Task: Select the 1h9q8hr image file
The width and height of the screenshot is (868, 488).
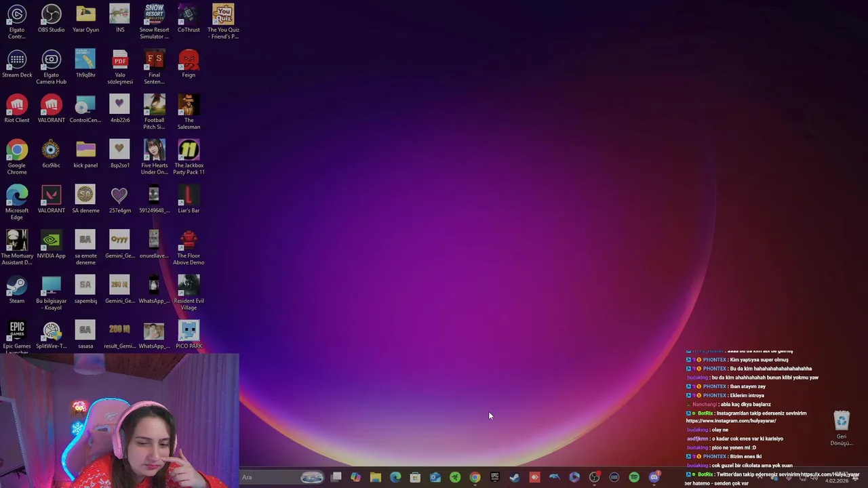Action: tap(85, 64)
